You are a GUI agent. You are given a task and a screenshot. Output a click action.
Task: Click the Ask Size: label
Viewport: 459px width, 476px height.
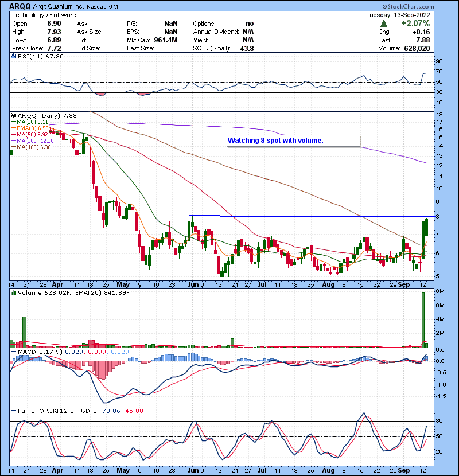(x=90, y=32)
